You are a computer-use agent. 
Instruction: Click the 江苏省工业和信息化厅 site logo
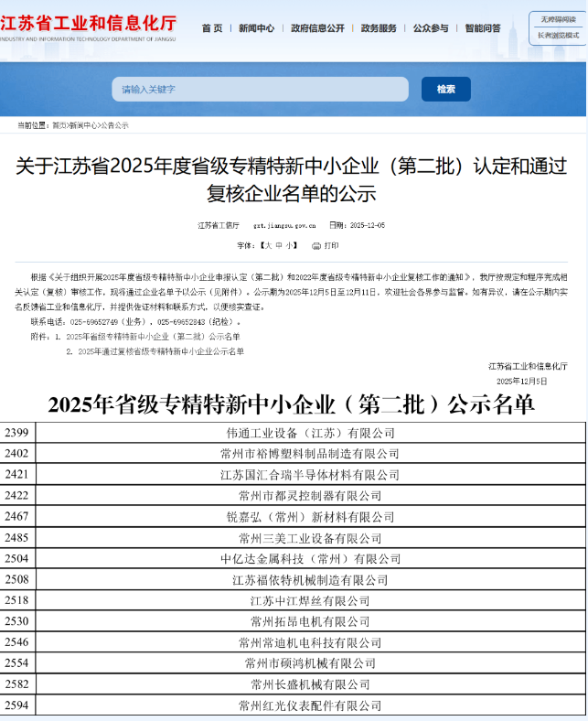pyautogui.click(x=90, y=27)
